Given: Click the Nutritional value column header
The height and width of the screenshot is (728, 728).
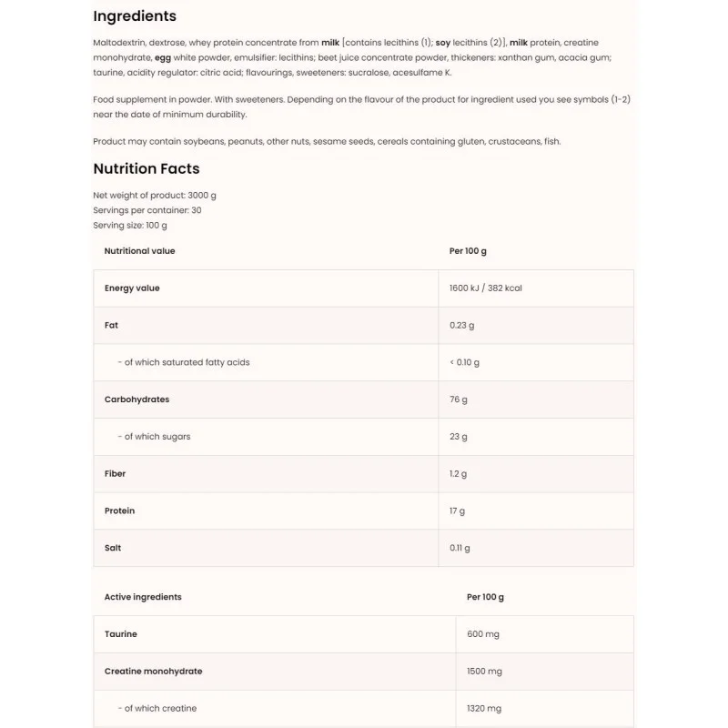Looking at the screenshot, I should 139,251.
